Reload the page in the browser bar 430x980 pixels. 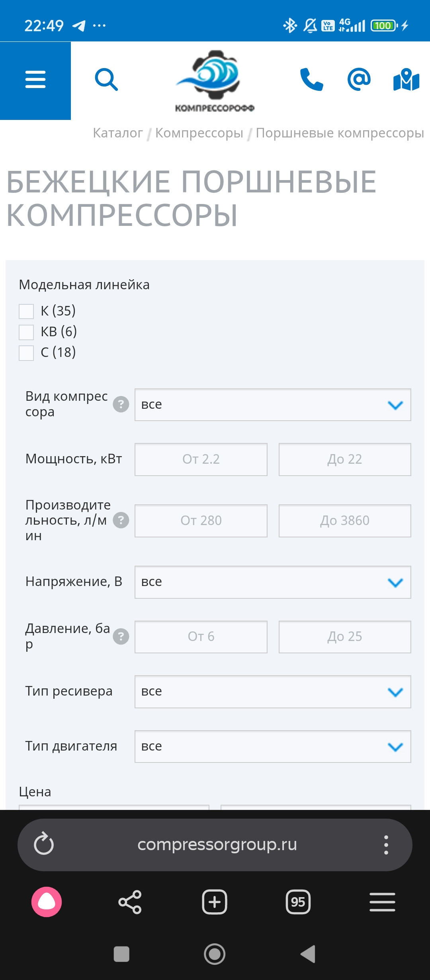click(x=44, y=844)
